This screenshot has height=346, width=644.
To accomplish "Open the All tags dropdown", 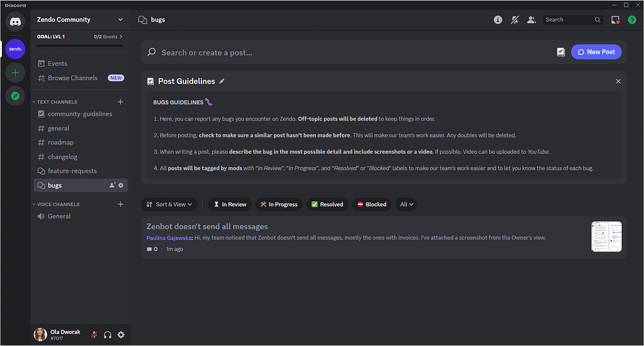I will coord(406,204).
